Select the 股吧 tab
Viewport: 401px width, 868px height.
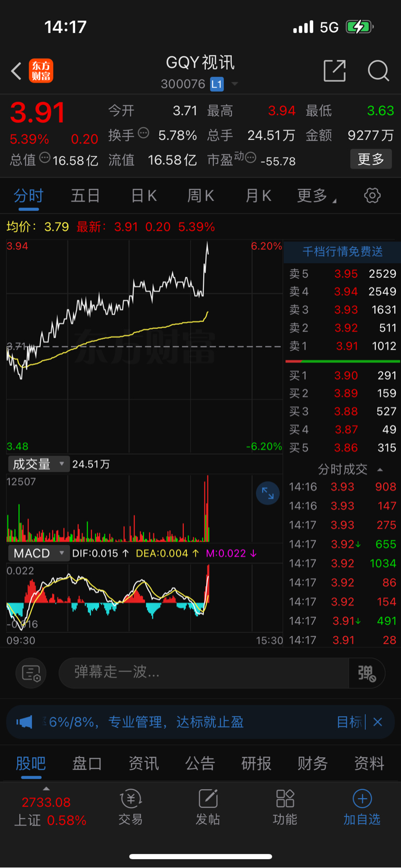click(31, 764)
